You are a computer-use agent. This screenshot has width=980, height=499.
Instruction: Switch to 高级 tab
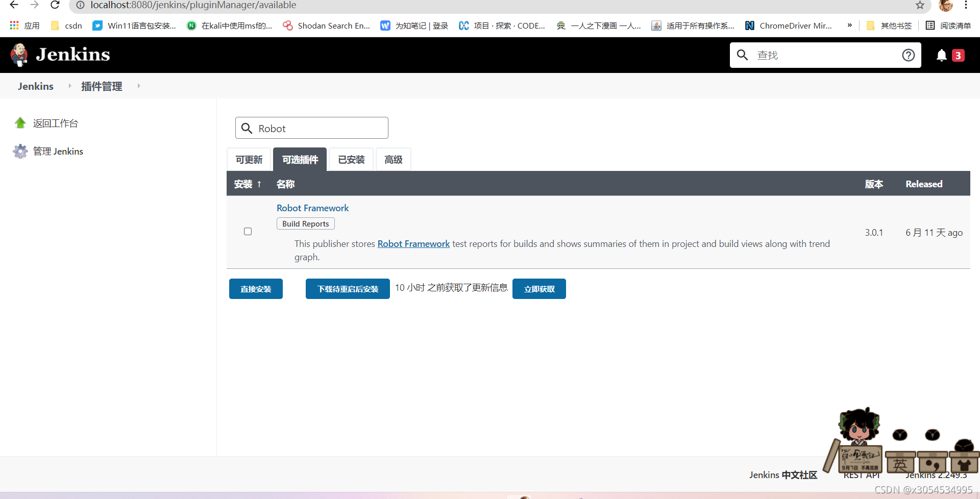(394, 160)
